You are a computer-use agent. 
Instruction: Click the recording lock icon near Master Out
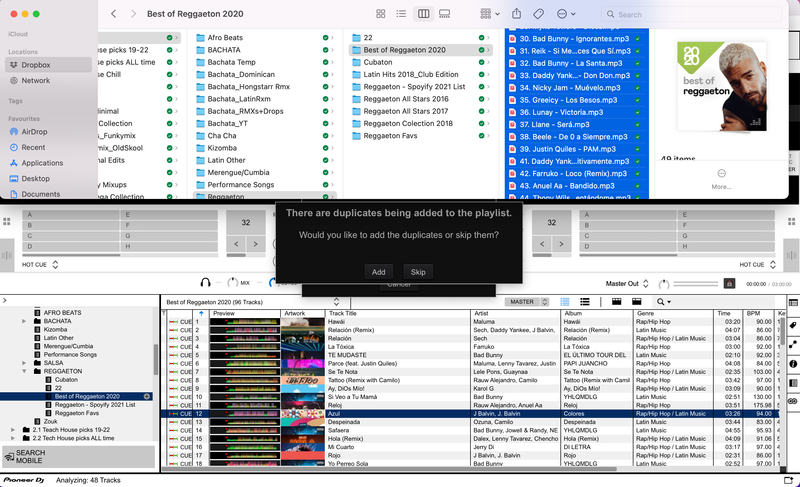[729, 284]
